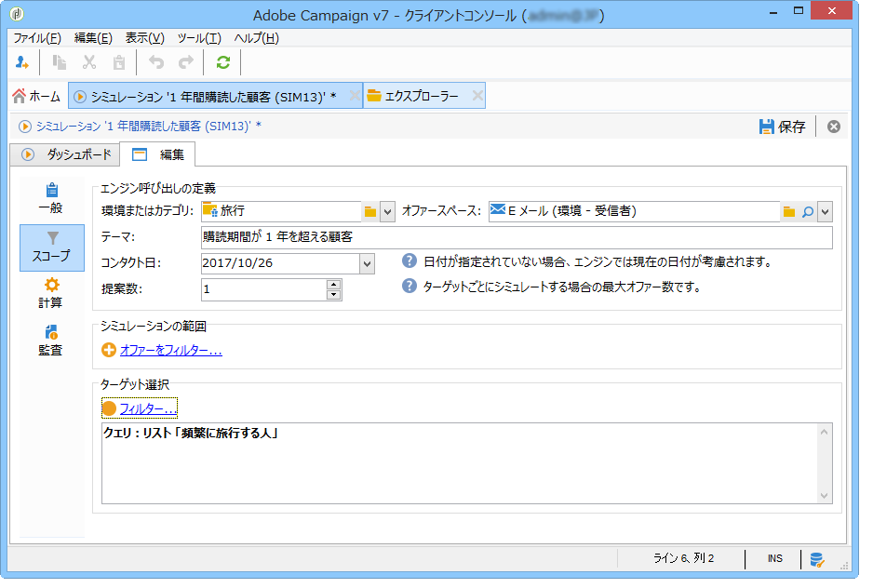The width and height of the screenshot is (873, 588).
Task: Decrease 提案数 with down arrow
Action: (x=333, y=295)
